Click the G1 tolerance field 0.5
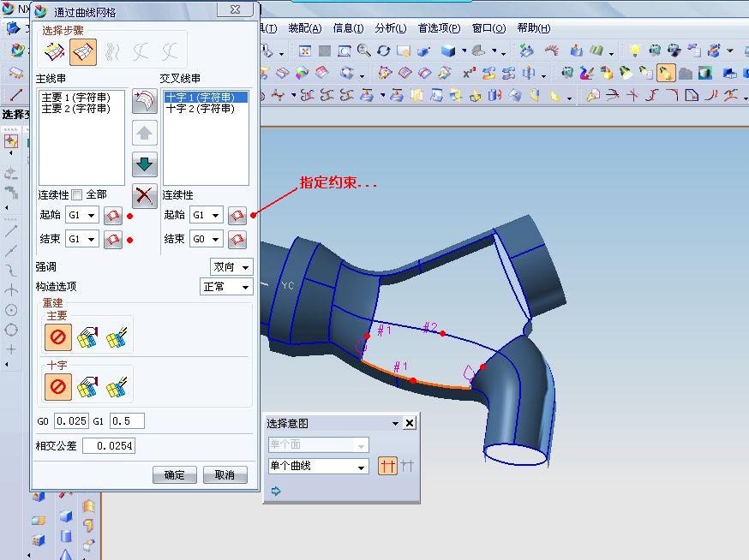Viewport: 749px width, 560px height. point(127,421)
